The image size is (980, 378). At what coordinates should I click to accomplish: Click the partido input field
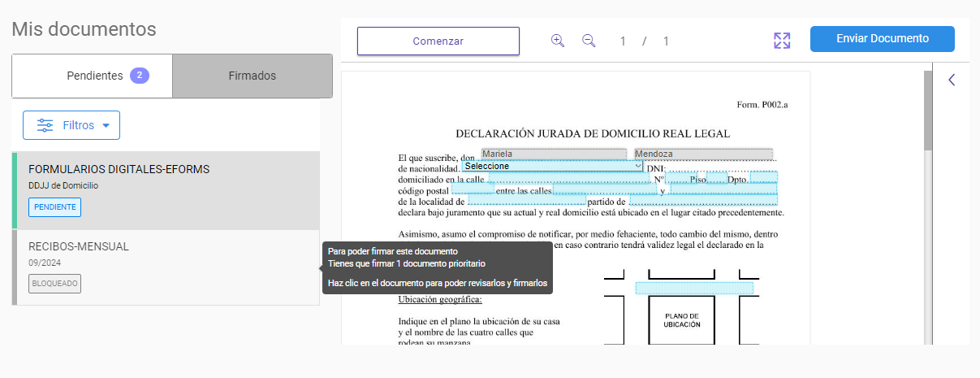(x=703, y=202)
